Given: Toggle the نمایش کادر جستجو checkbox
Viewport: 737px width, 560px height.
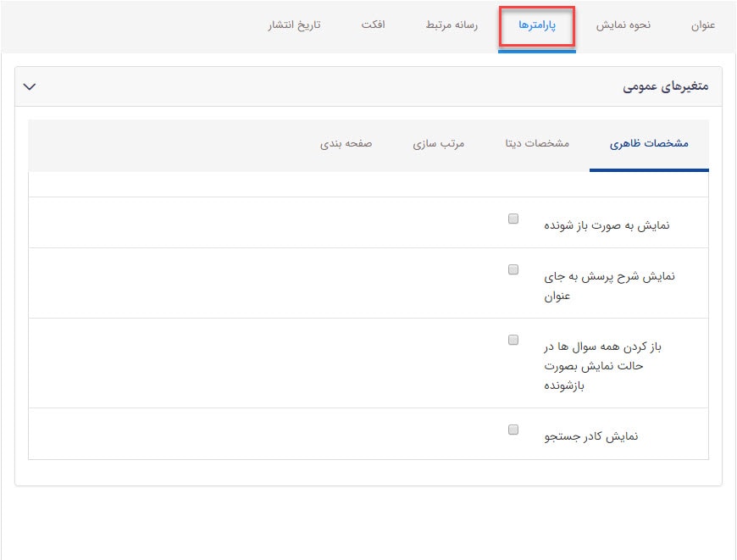Looking at the screenshot, I should tap(513, 430).
